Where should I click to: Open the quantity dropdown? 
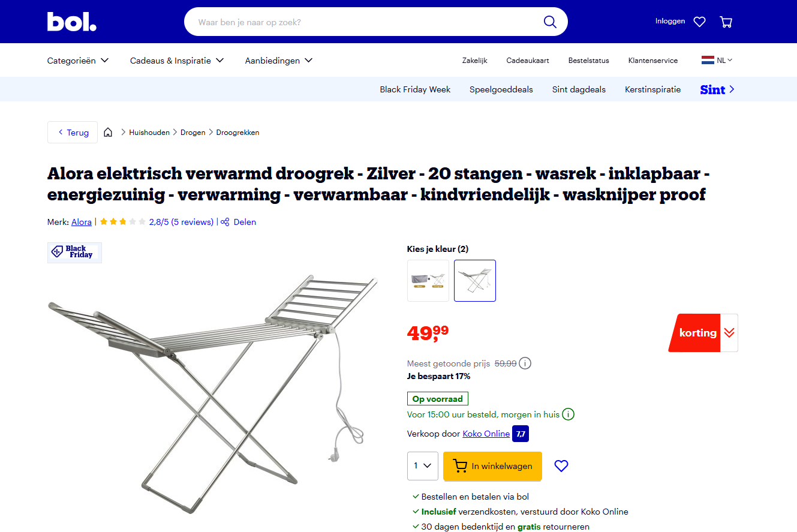(x=423, y=466)
